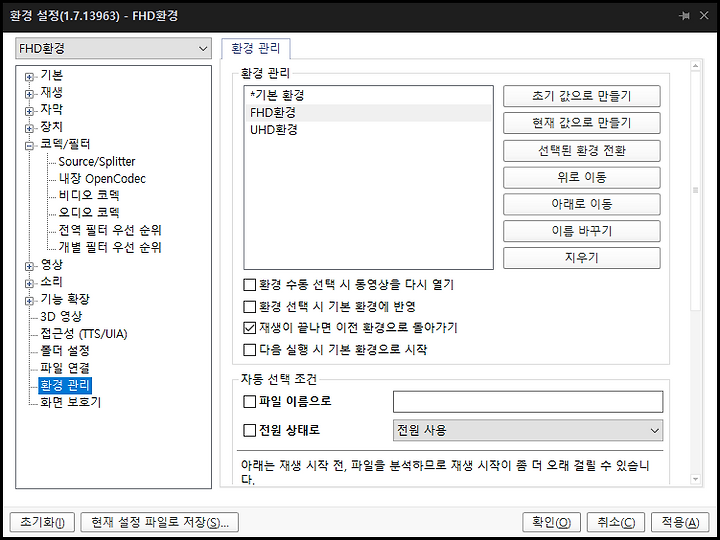The width and height of the screenshot is (720, 540).
Task: Expand the 기능 확장 tree node
Action: coord(29,301)
